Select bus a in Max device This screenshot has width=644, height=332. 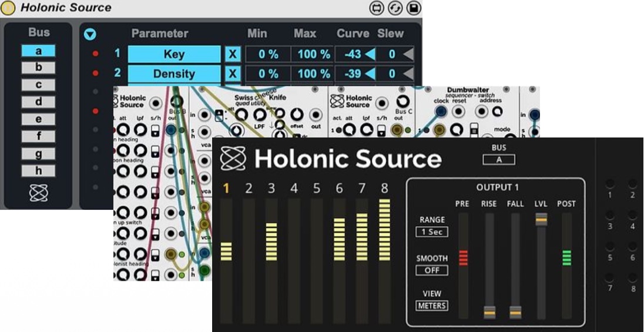[x=38, y=51]
